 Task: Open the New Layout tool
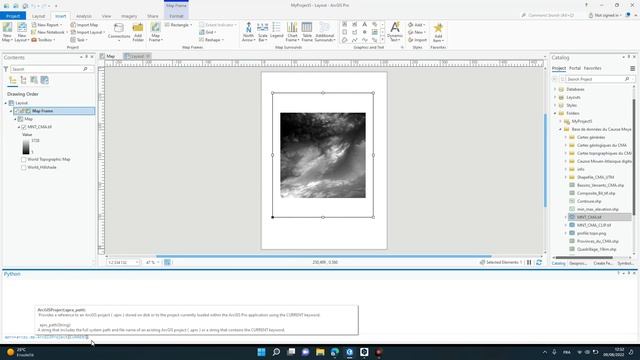[x=22, y=32]
